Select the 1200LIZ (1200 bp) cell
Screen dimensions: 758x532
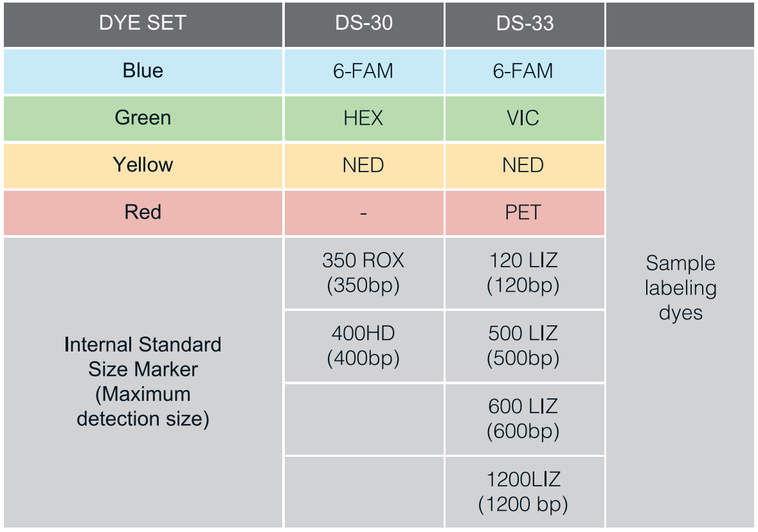point(523,492)
